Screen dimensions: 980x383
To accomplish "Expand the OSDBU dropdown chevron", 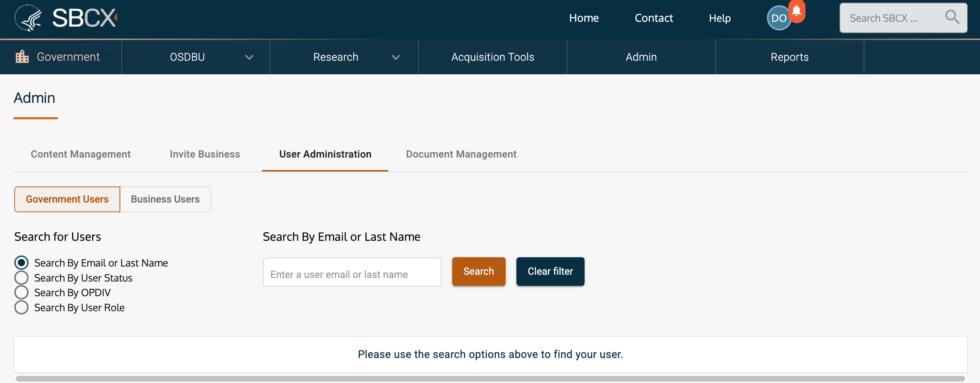I will coord(249,58).
